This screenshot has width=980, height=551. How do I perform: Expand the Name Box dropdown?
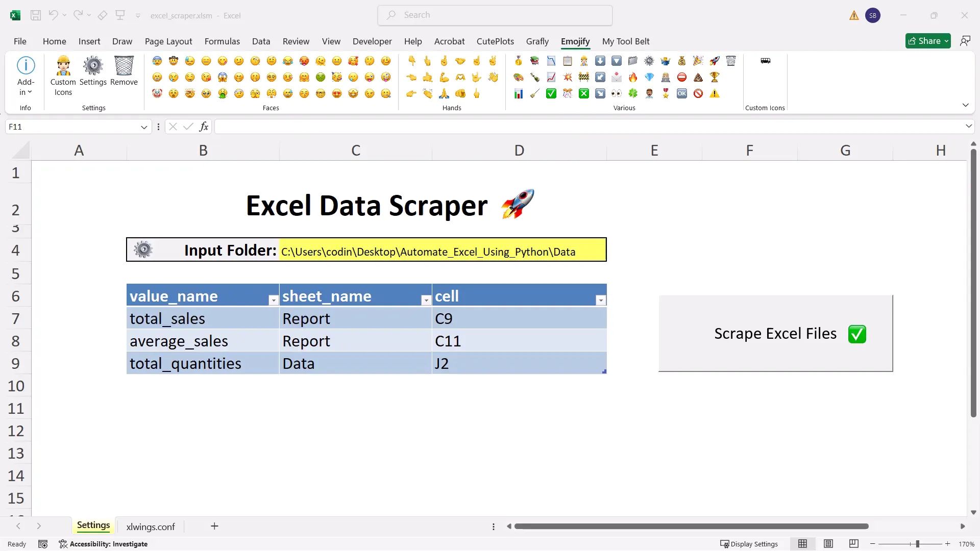coord(143,127)
